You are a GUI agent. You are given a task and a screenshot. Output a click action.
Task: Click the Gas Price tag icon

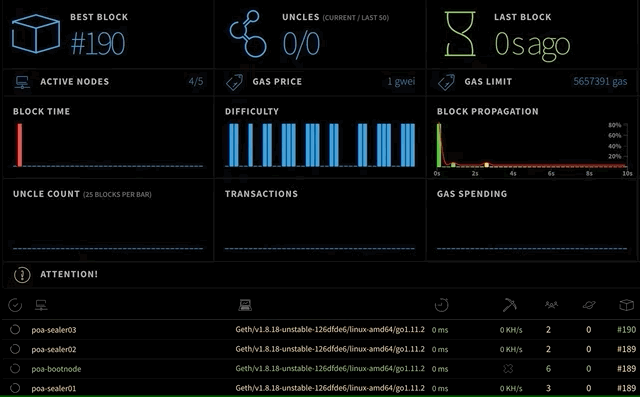coord(234,82)
